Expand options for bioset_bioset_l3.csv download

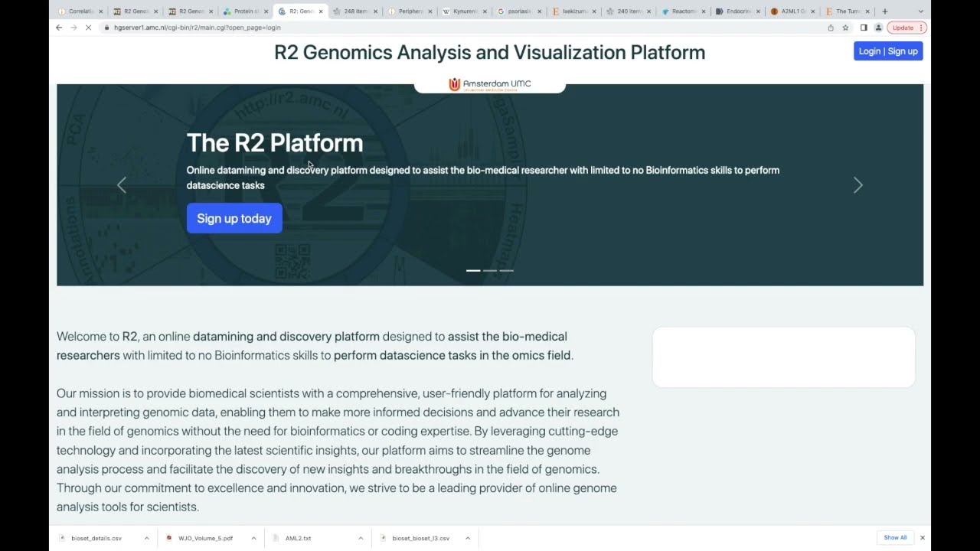(468, 538)
